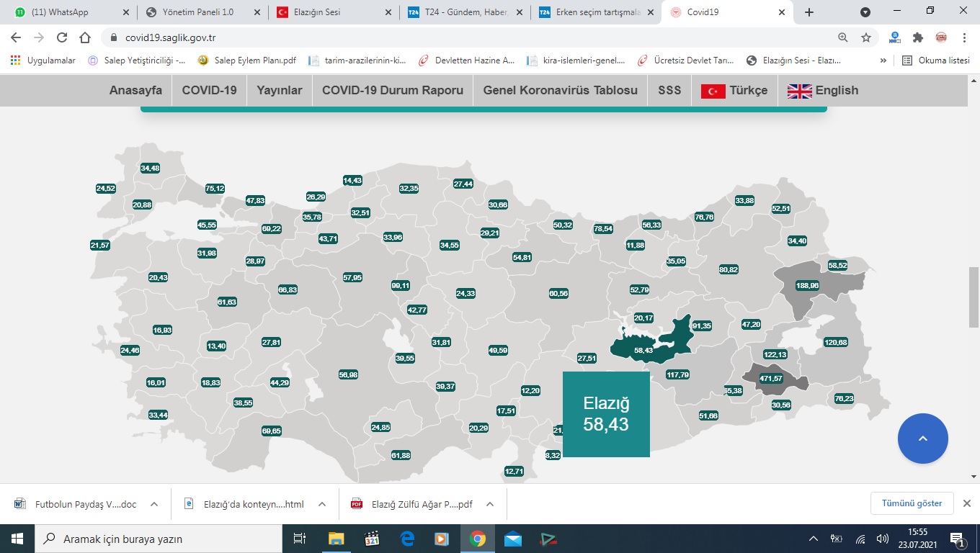Open the COVID-19 Durum Raporu menu item

tap(393, 91)
